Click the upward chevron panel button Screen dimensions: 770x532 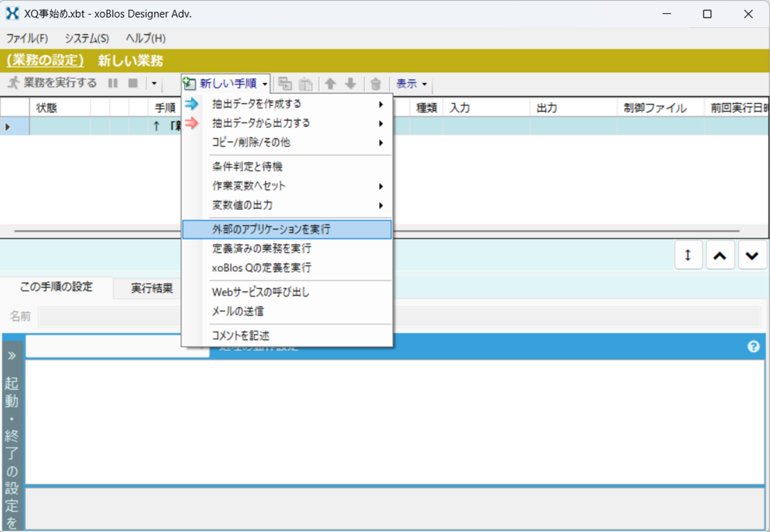[x=720, y=255]
